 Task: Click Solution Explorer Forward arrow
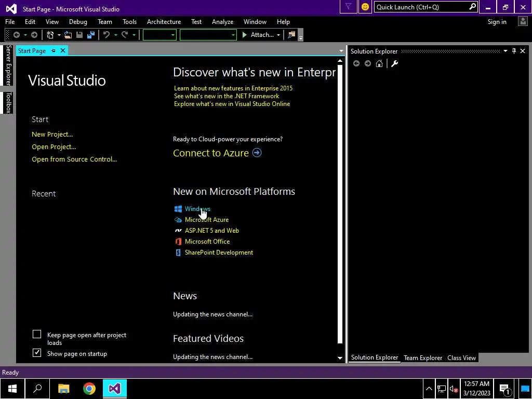tap(368, 63)
